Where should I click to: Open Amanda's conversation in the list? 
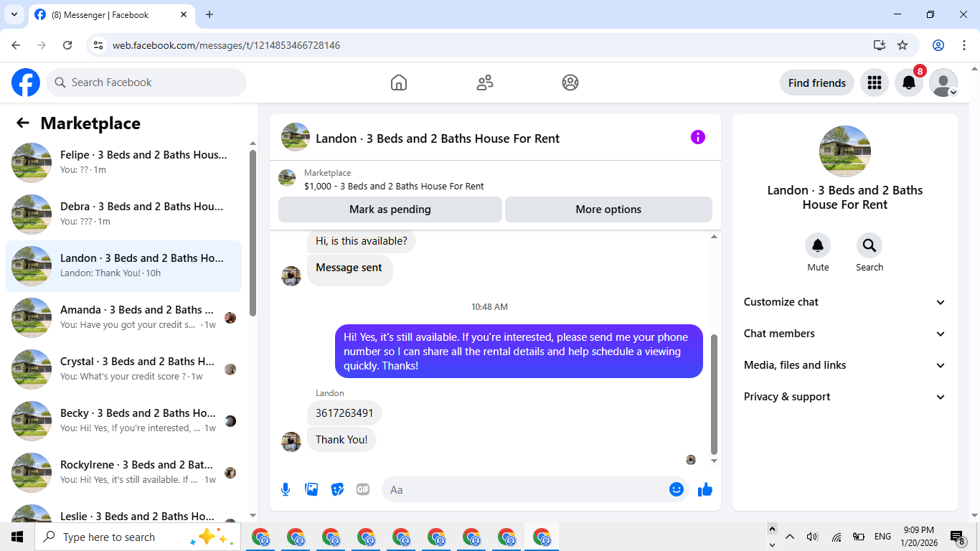[124, 317]
